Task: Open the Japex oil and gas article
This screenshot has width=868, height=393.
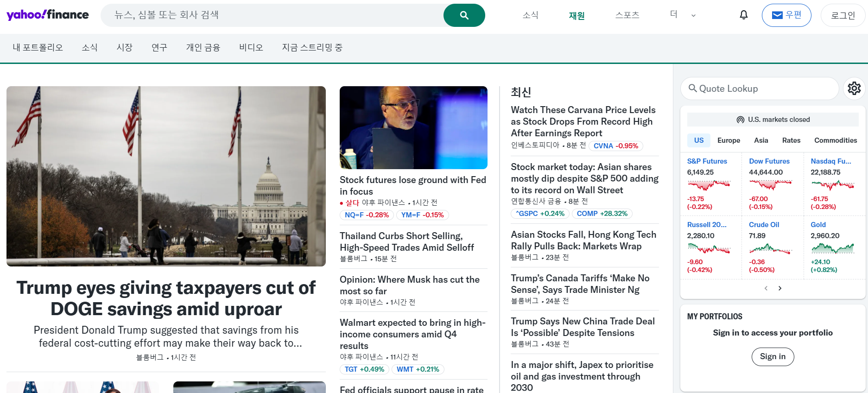Action: pos(582,376)
